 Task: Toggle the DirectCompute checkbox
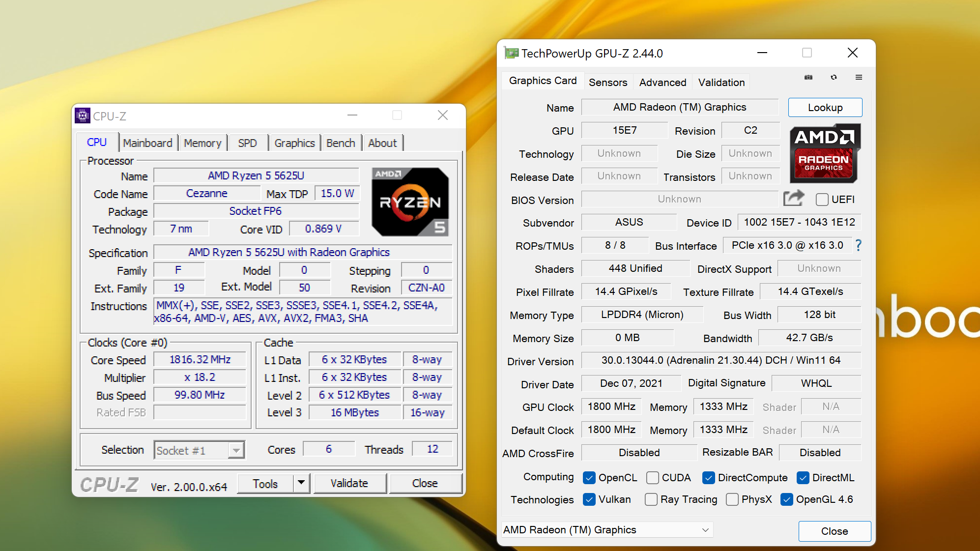[708, 477]
